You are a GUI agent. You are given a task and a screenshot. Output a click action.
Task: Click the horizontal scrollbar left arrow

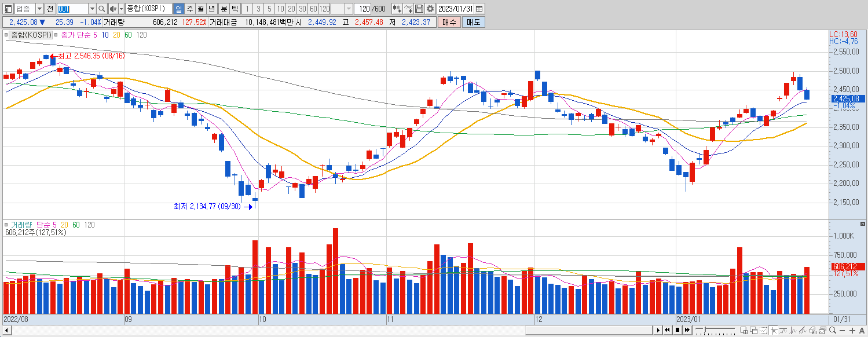tap(6, 331)
